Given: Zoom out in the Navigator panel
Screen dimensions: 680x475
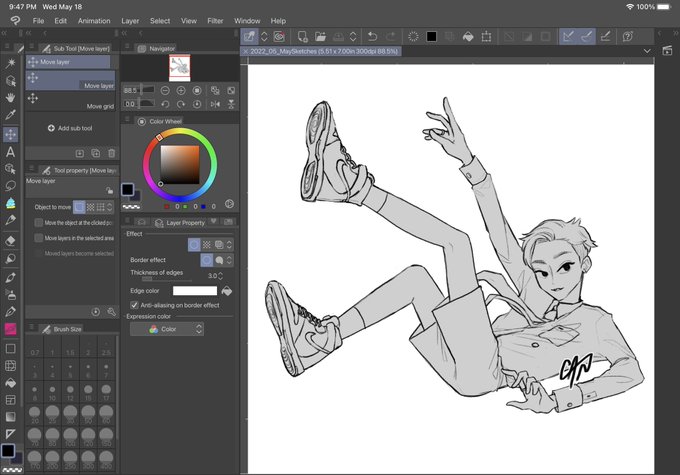Looking at the screenshot, I should (165, 91).
